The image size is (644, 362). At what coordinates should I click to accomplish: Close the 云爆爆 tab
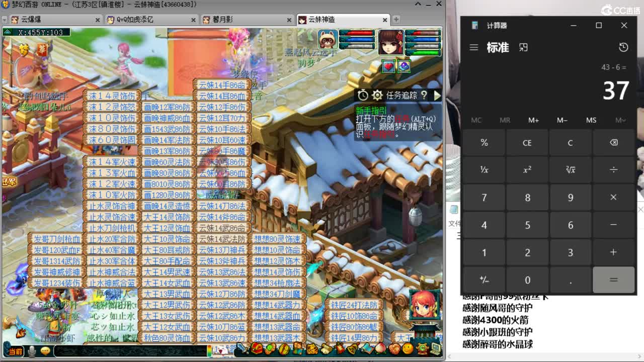[98, 20]
